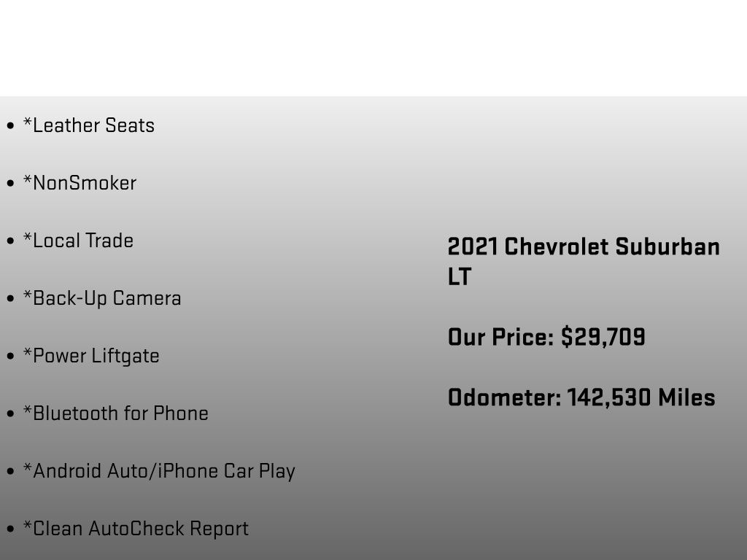Click the bullet dot beside Back-Up Camera
This screenshot has height=560, width=747.
tap(10, 299)
